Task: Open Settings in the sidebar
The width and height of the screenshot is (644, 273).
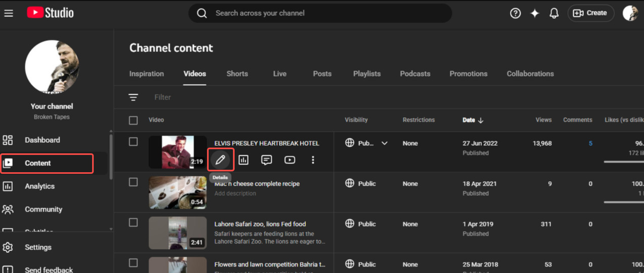Action: 38,247
